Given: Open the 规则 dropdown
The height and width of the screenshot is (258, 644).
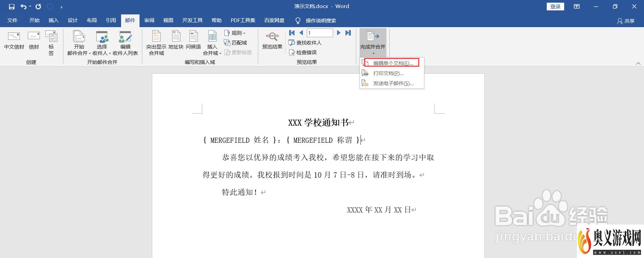Looking at the screenshot, I should 235,33.
